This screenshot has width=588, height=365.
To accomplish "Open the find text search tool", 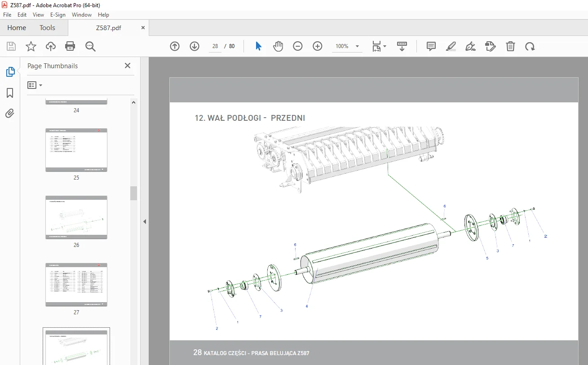I will tap(90, 46).
